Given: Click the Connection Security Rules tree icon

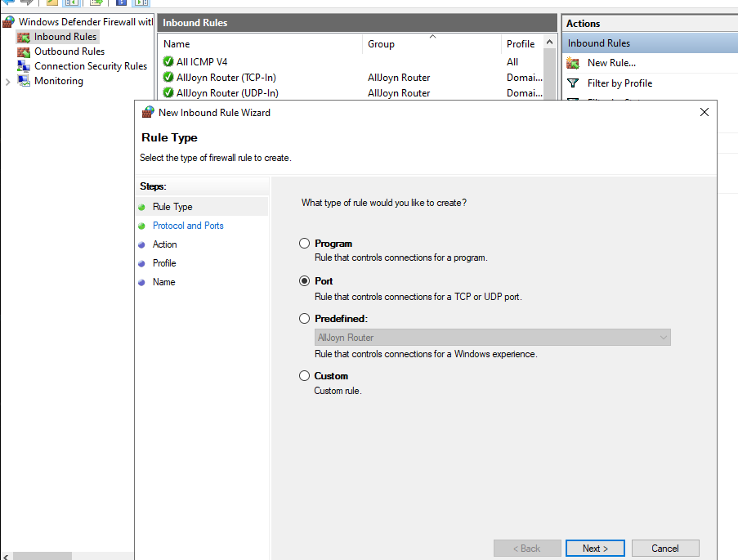Looking at the screenshot, I should [x=24, y=66].
